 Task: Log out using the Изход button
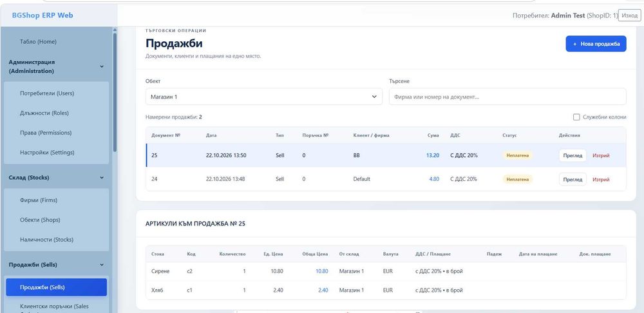click(x=629, y=15)
